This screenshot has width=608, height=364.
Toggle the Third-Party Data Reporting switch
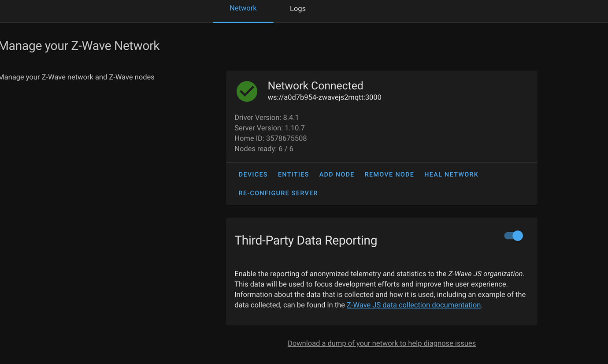513,236
